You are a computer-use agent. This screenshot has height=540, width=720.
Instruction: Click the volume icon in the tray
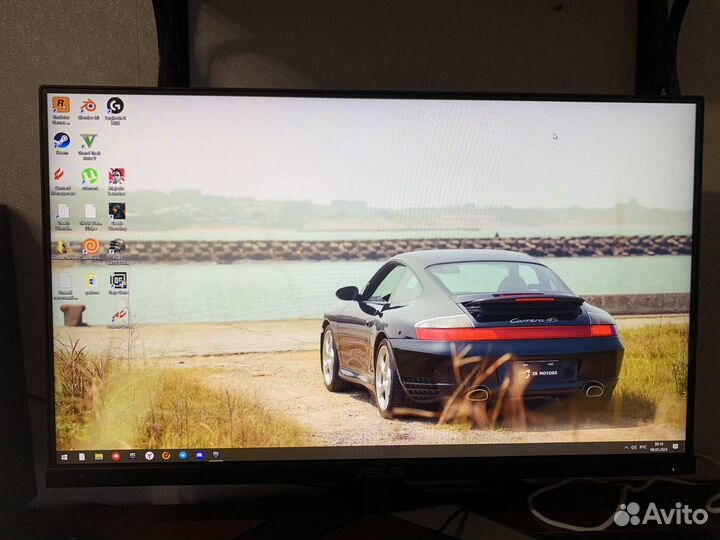click(x=634, y=447)
